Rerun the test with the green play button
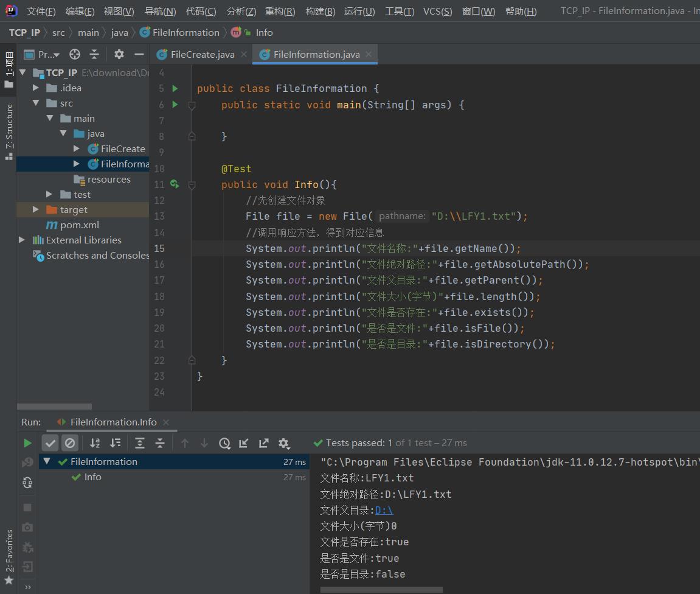 27,443
